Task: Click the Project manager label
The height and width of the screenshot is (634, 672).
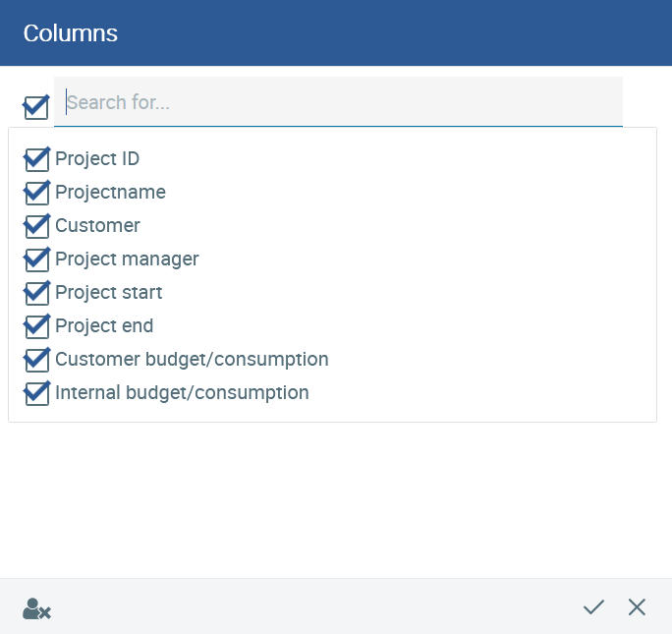Action: (x=127, y=259)
